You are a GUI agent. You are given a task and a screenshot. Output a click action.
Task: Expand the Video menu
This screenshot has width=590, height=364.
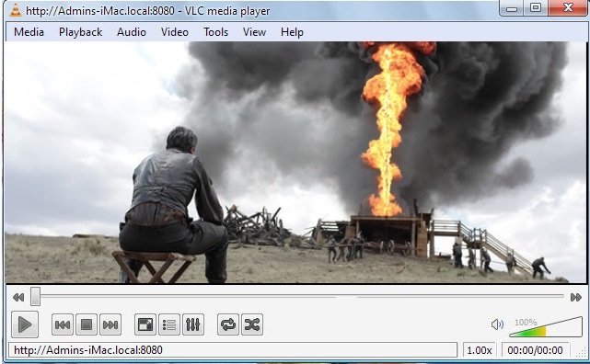[175, 32]
